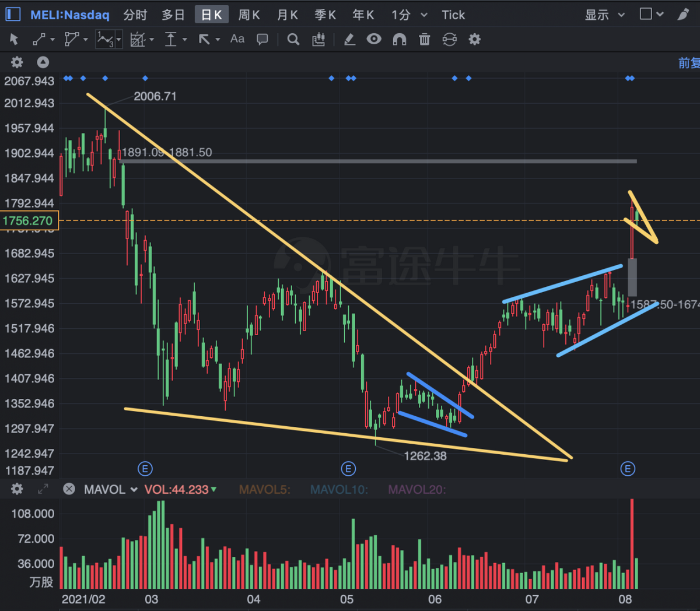Click the gray horizontal resistance line
Image resolution: width=700 pixels, height=611 pixels.
click(x=378, y=161)
